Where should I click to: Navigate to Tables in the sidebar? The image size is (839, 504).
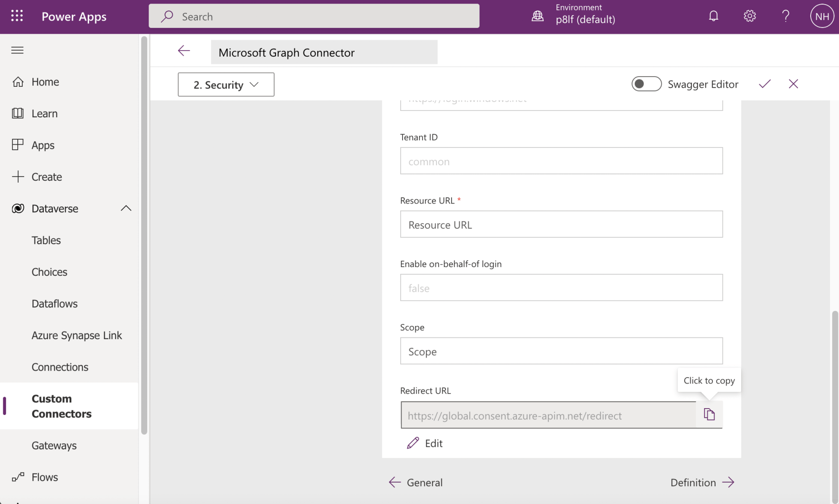click(46, 240)
